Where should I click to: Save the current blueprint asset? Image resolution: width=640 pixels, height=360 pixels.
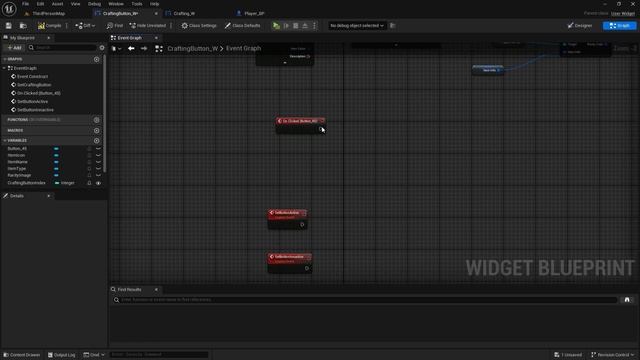coord(9,26)
